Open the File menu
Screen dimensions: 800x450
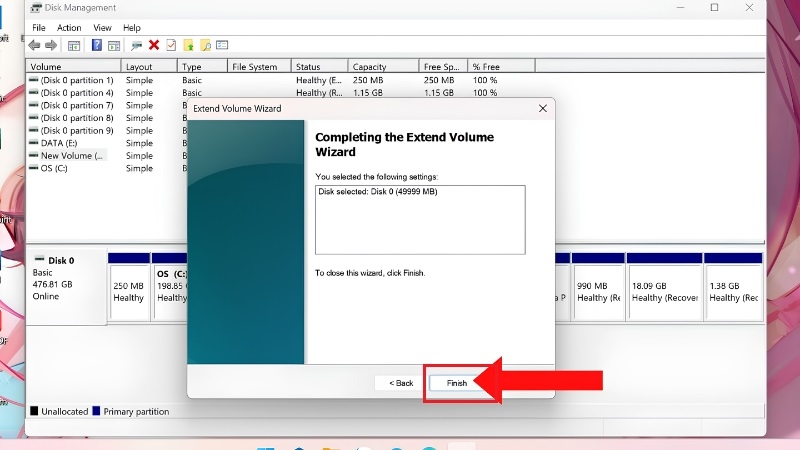click(39, 28)
